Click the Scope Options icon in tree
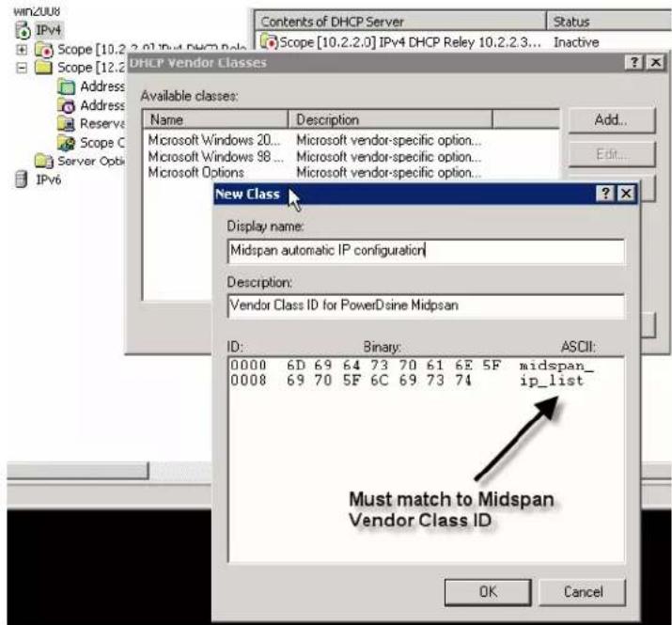 67,143
